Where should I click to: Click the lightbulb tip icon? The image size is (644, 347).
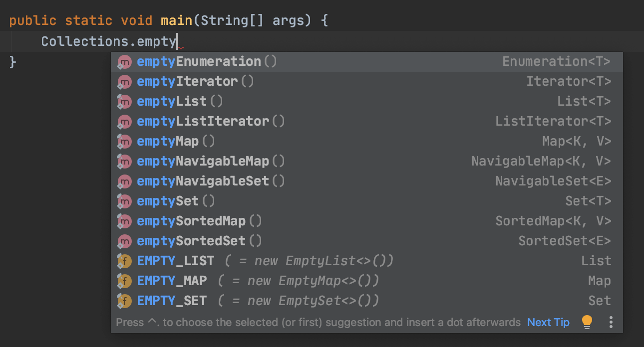(587, 322)
